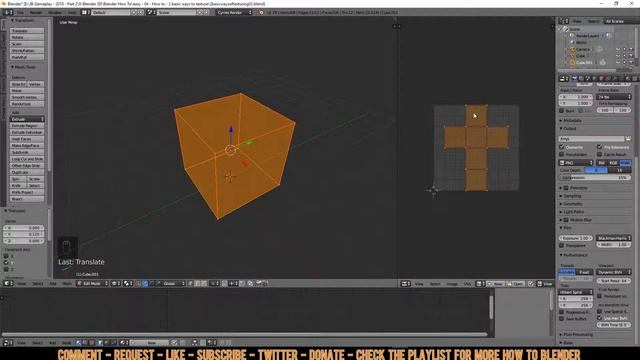Click the screen layout browse icon beside Default
The width and height of the screenshot is (640, 360).
pyautogui.click(x=85, y=12)
